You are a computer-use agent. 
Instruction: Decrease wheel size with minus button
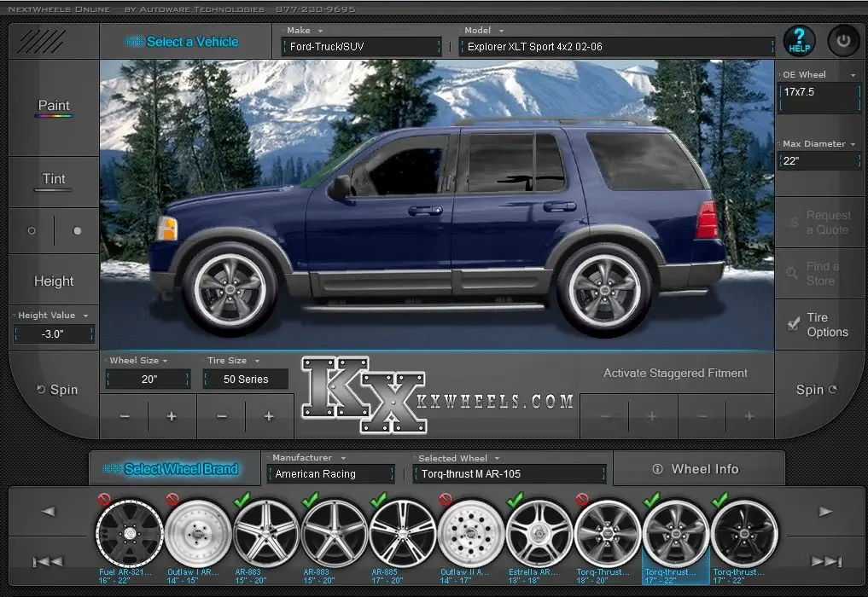click(125, 416)
